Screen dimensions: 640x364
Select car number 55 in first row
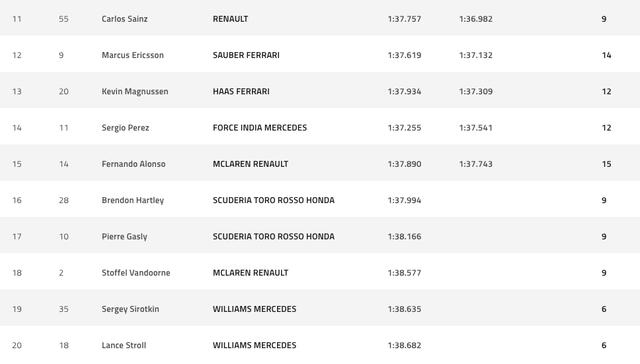tap(63, 19)
